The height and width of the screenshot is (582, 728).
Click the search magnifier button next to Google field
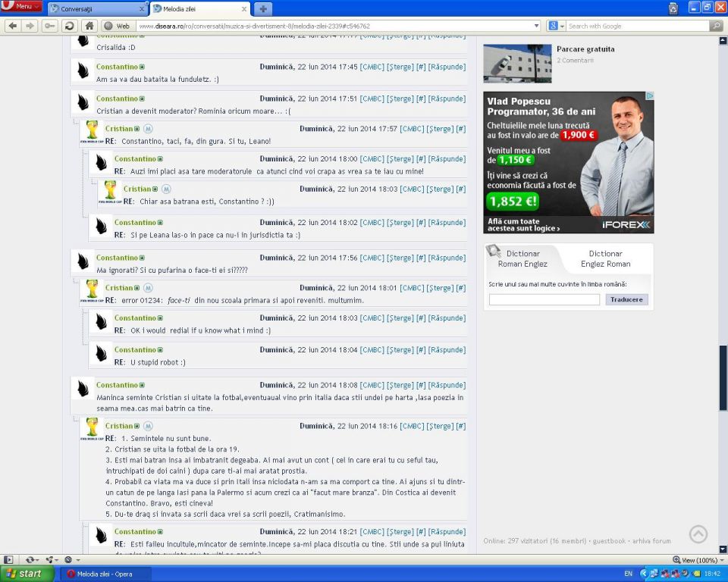(717, 26)
